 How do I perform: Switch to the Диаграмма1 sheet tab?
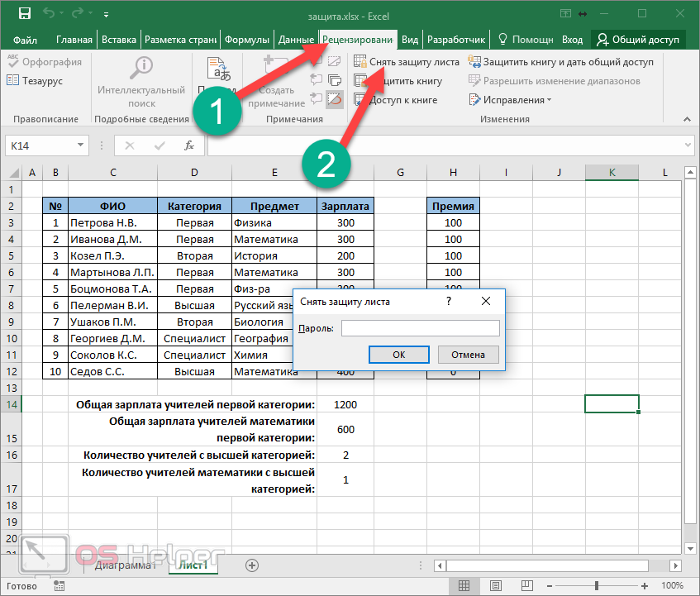pos(124,565)
